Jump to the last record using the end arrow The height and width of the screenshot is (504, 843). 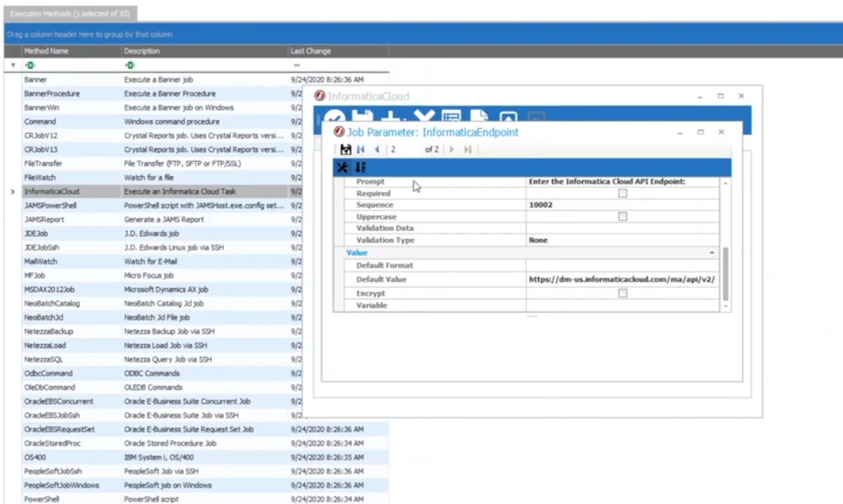[x=467, y=149]
